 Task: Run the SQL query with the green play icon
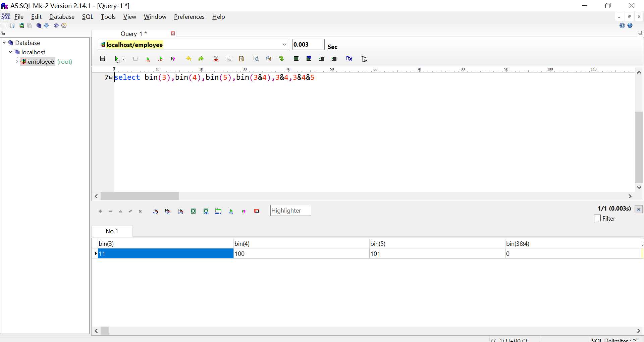tap(116, 59)
